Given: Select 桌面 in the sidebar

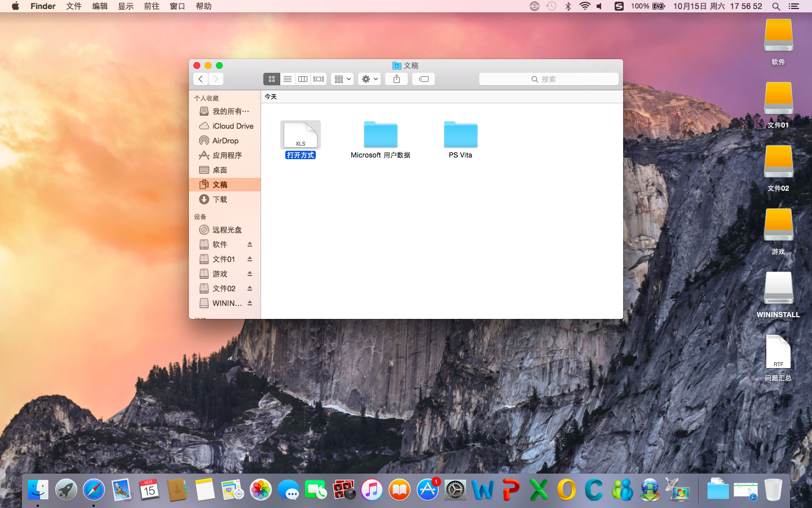Looking at the screenshot, I should (224, 170).
